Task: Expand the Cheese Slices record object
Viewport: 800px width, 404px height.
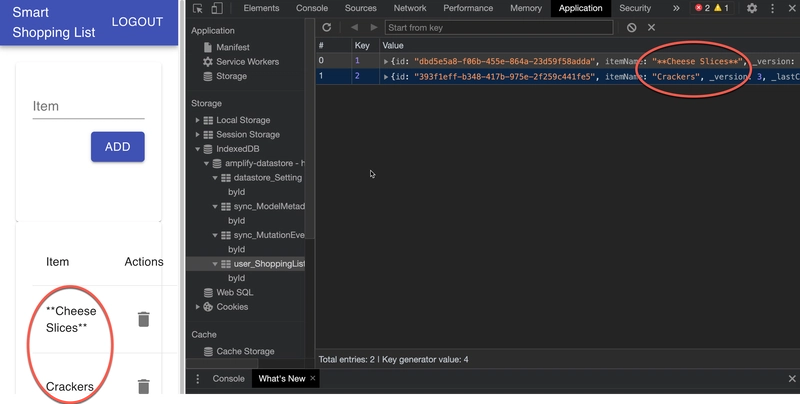Action: pyautogui.click(x=387, y=62)
